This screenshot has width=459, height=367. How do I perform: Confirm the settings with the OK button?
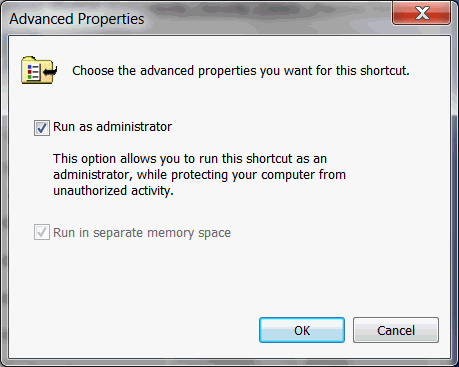(x=302, y=330)
